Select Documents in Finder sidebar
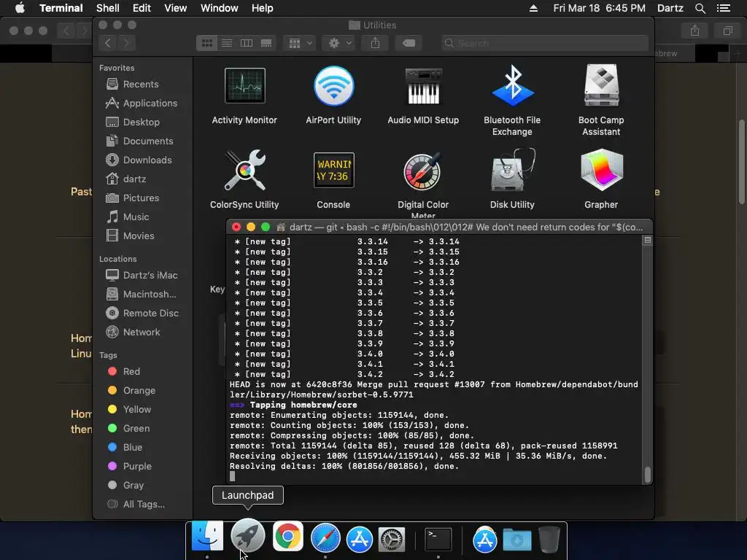This screenshot has height=560, width=747. pyautogui.click(x=139, y=141)
